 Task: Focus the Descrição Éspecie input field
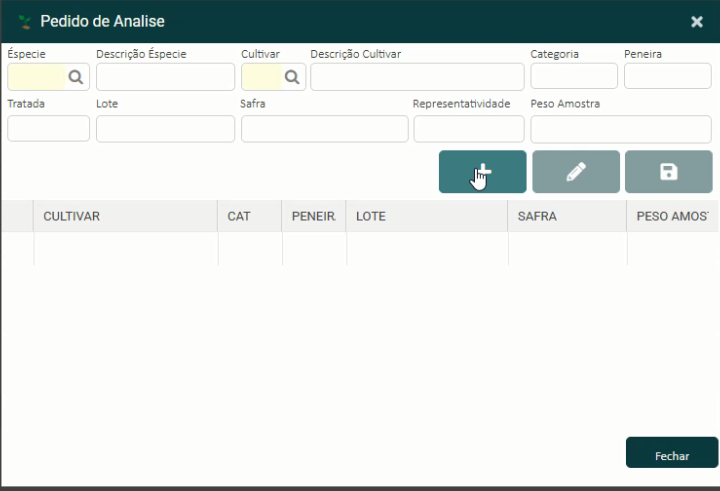click(165, 77)
